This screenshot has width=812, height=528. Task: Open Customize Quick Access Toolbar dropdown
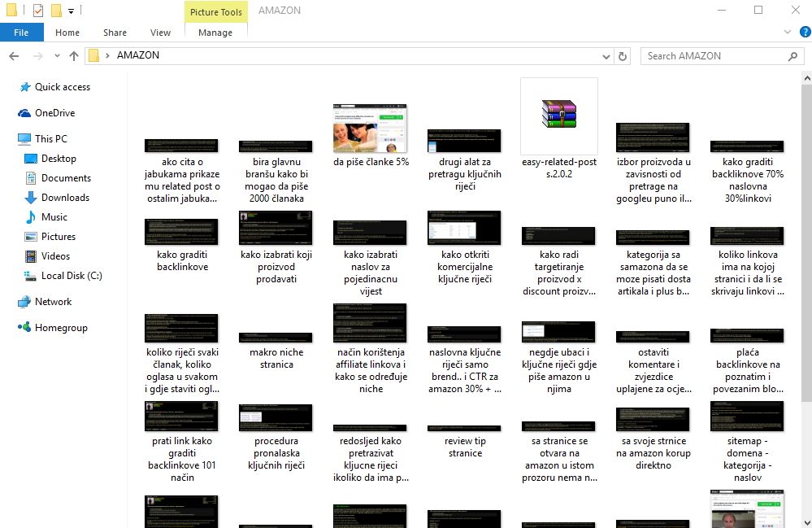coord(71,11)
